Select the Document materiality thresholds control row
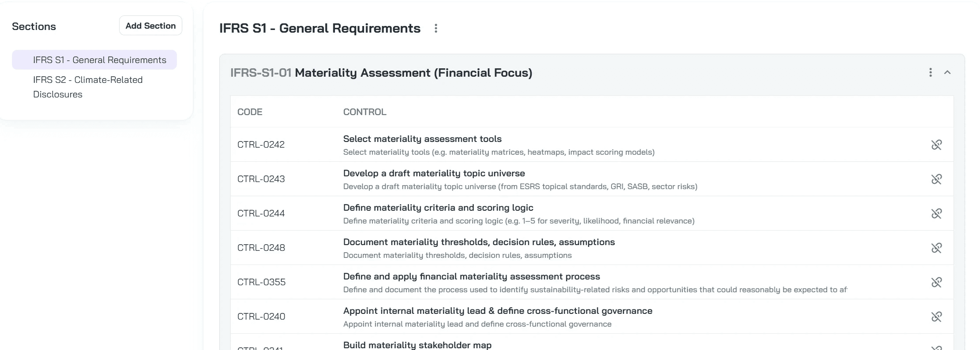The height and width of the screenshot is (350, 980). tap(592, 248)
